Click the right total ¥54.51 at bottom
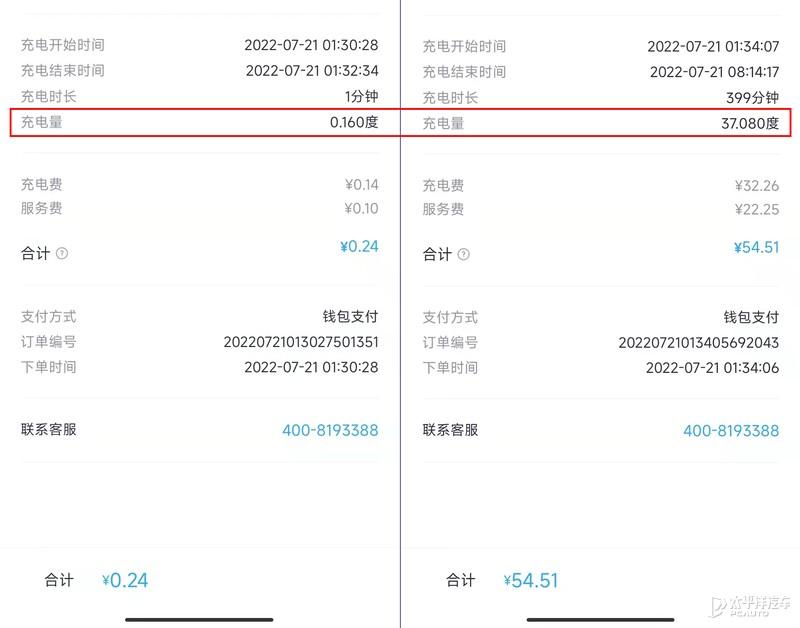The width and height of the screenshot is (800, 628). tap(531, 581)
